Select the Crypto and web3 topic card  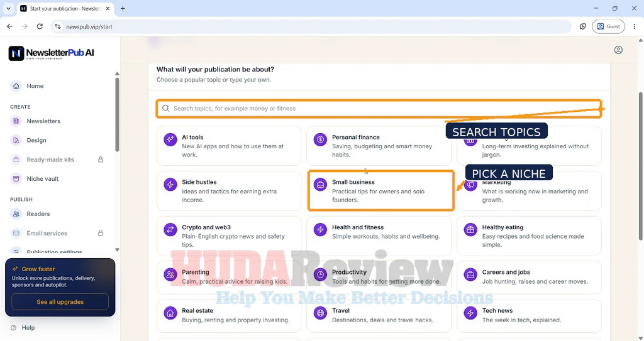pos(229,235)
